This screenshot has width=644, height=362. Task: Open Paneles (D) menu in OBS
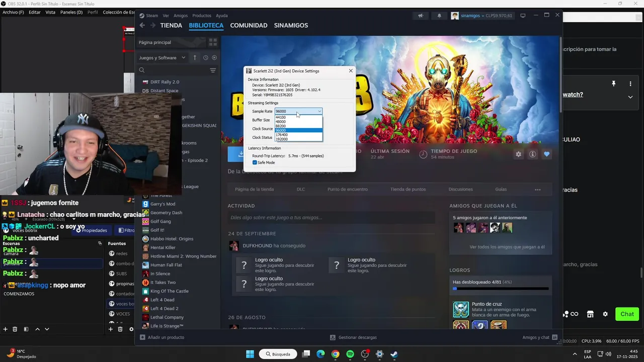pyautogui.click(x=71, y=12)
